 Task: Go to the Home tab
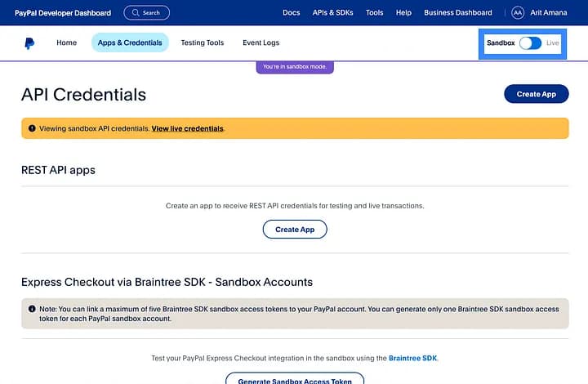[66, 42]
